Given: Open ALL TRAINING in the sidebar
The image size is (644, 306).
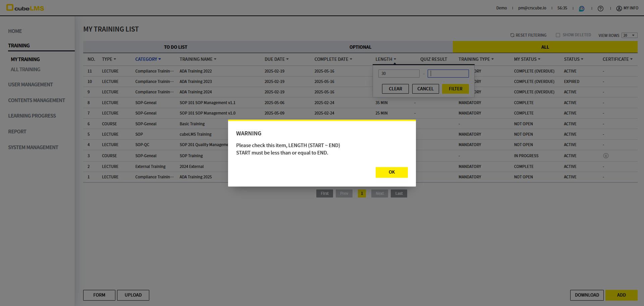Looking at the screenshot, I should [25, 70].
